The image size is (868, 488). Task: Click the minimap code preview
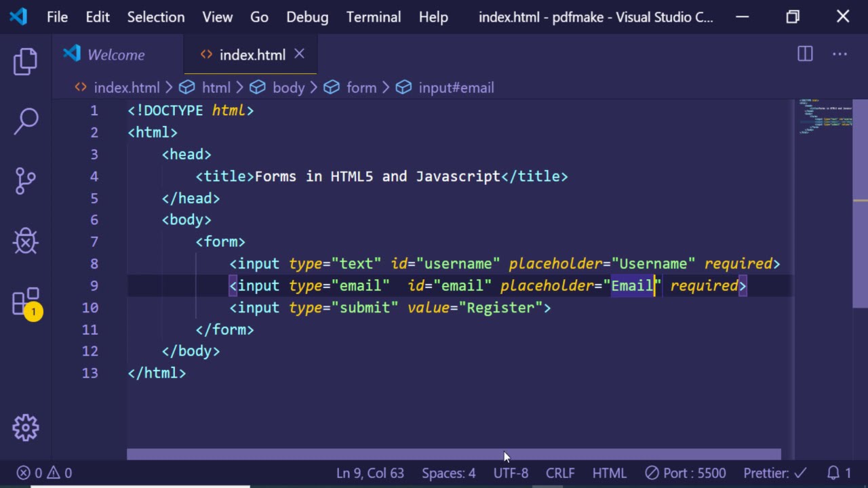point(825,117)
